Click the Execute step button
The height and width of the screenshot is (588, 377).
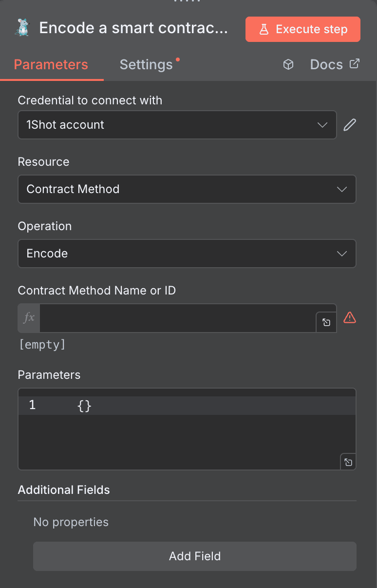302,29
